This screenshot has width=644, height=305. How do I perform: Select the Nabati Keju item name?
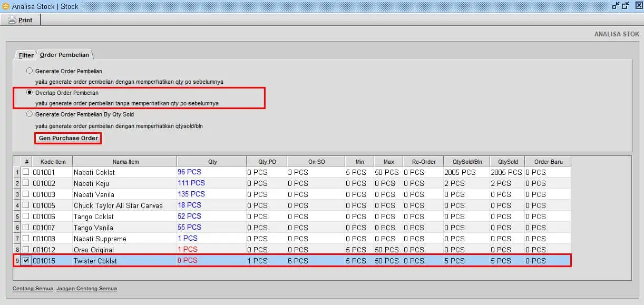(92, 183)
